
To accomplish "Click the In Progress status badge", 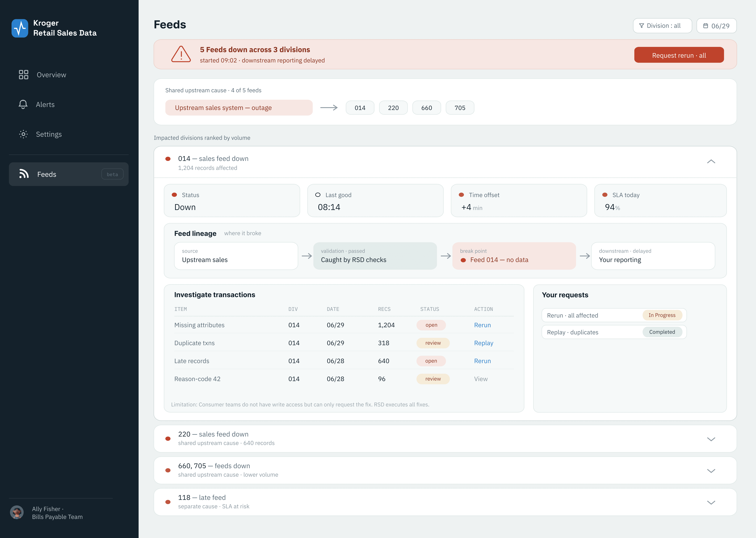I will click(x=662, y=315).
